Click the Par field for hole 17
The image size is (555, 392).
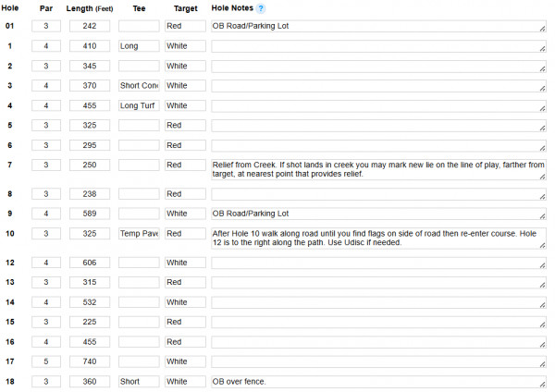46,361
